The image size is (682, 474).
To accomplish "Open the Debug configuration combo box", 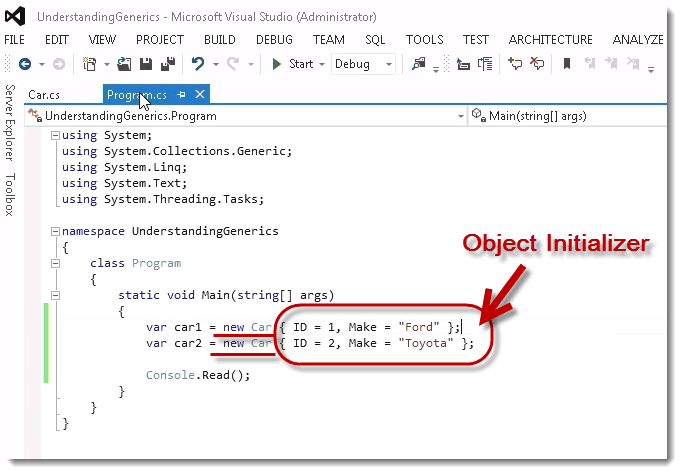I will point(363,64).
